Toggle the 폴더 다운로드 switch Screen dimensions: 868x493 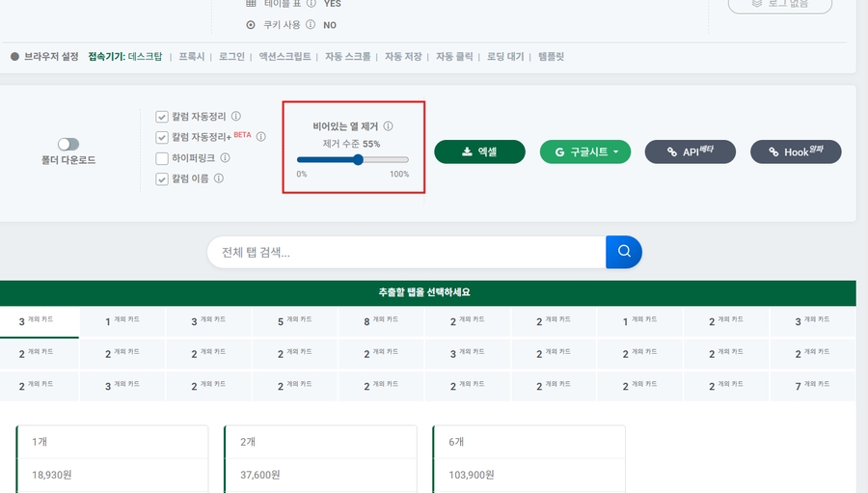pyautogui.click(x=68, y=144)
